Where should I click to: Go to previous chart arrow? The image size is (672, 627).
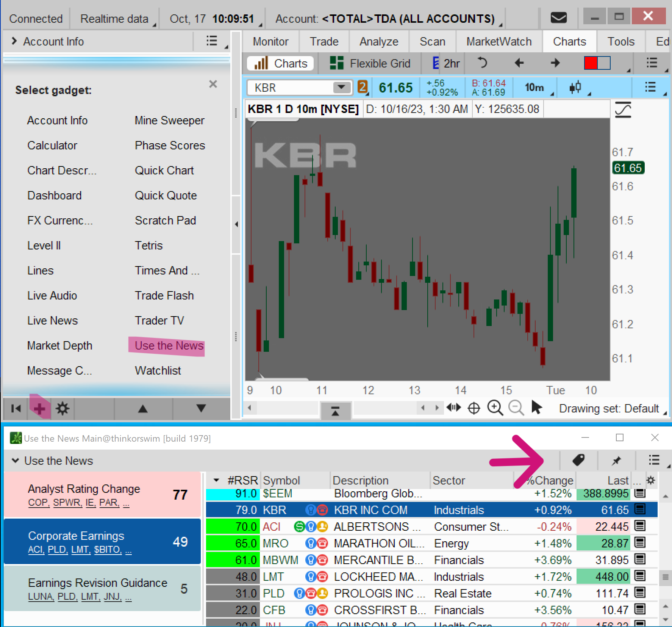pyautogui.click(x=519, y=63)
